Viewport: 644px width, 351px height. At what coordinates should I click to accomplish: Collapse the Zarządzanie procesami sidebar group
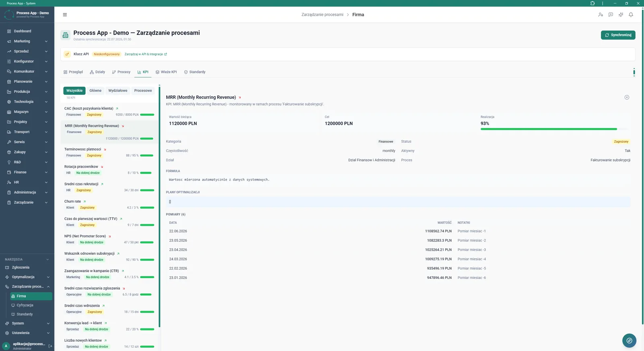[x=27, y=287]
